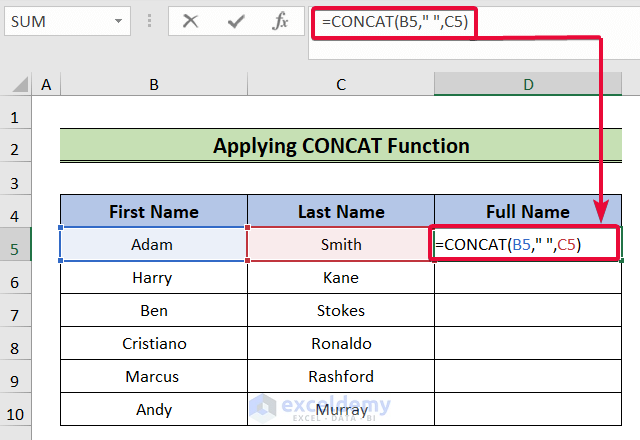Click the cell containing Rashford
The height and width of the screenshot is (440, 640).
pos(341,377)
